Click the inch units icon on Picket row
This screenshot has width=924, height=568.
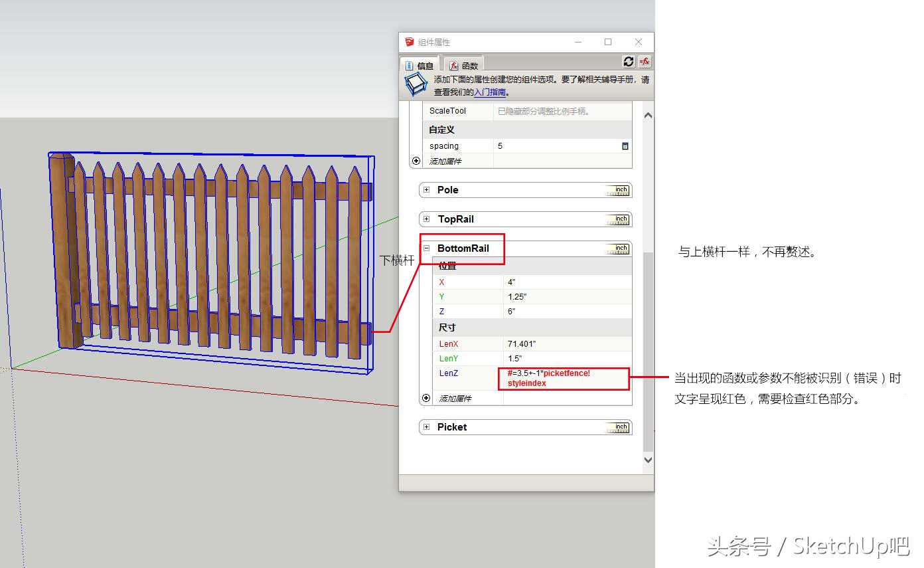619,426
